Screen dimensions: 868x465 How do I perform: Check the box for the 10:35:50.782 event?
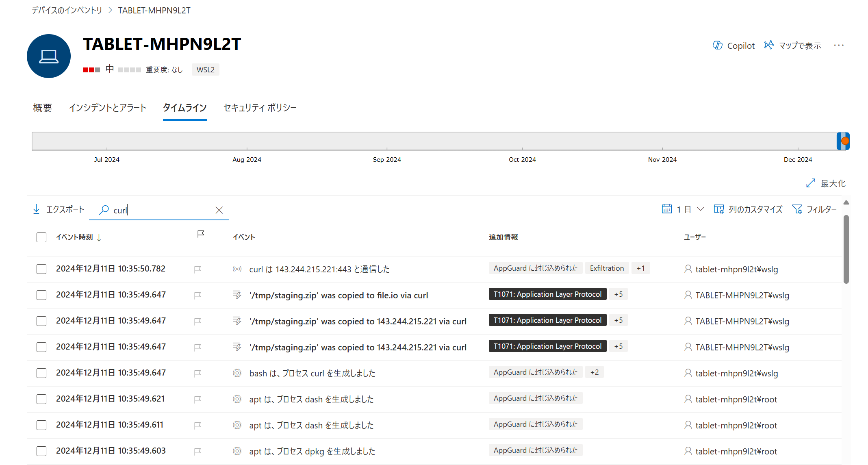41,269
